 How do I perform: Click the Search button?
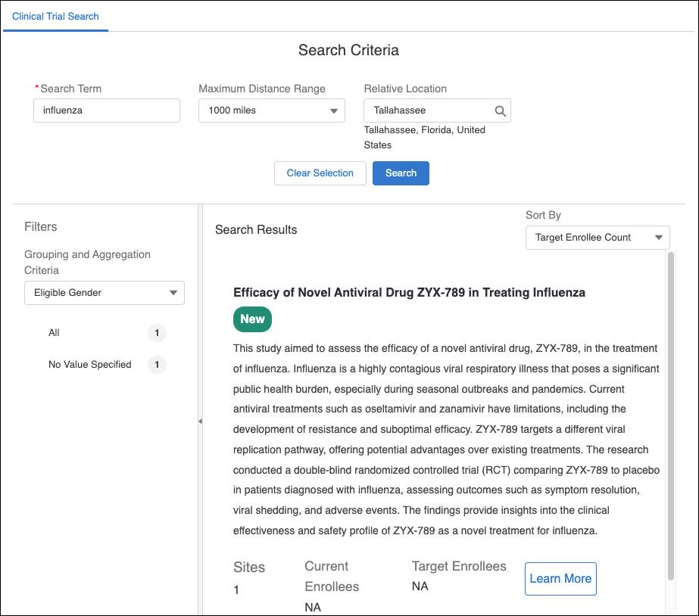tap(401, 173)
